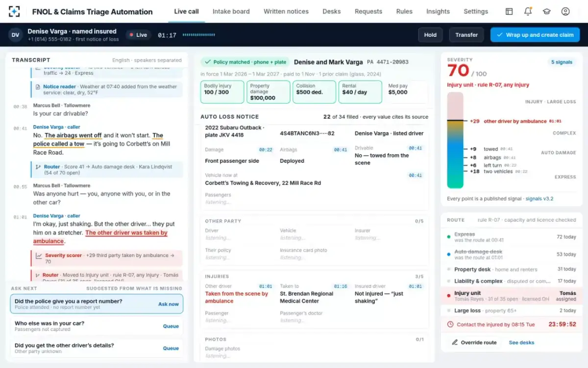The image size is (588, 368).
Task: Click the severity gradient bar
Action: click(x=455, y=140)
